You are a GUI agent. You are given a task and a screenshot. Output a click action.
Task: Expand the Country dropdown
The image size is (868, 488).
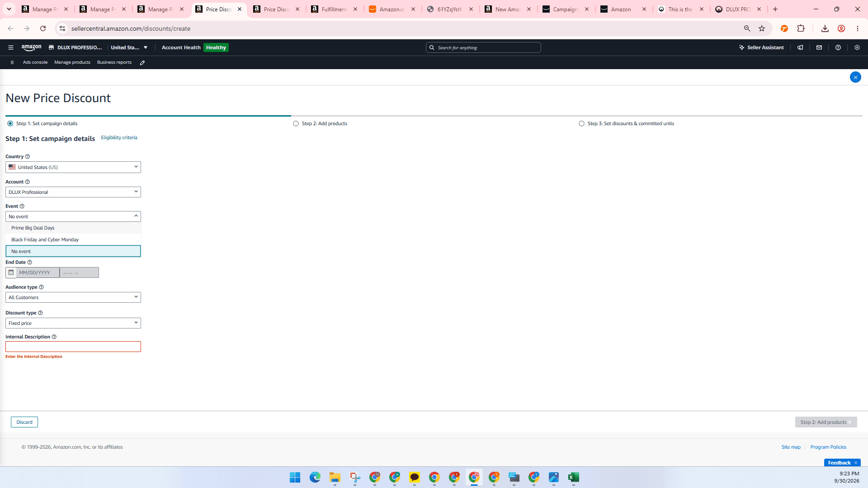pos(73,167)
